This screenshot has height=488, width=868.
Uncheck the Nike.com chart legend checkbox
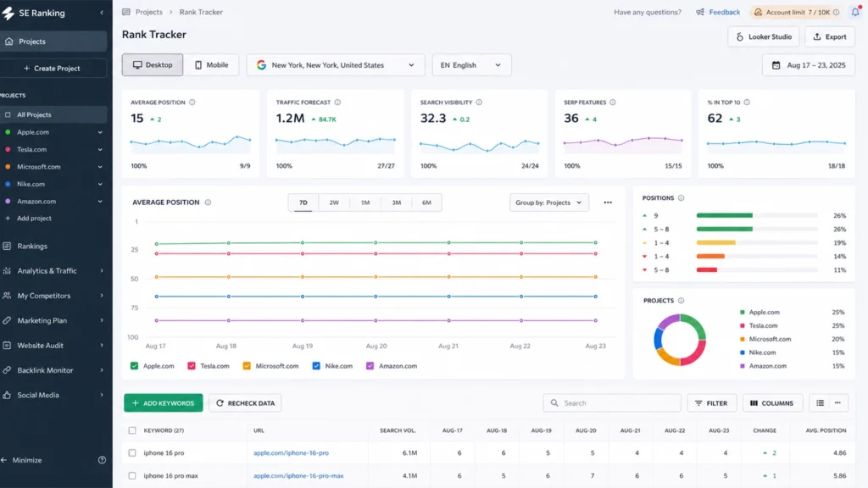point(316,366)
